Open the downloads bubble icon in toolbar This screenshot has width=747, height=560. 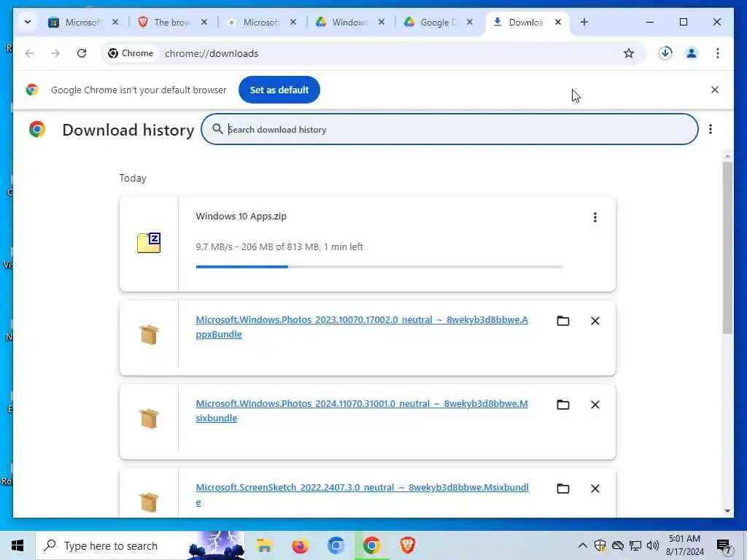665,53
